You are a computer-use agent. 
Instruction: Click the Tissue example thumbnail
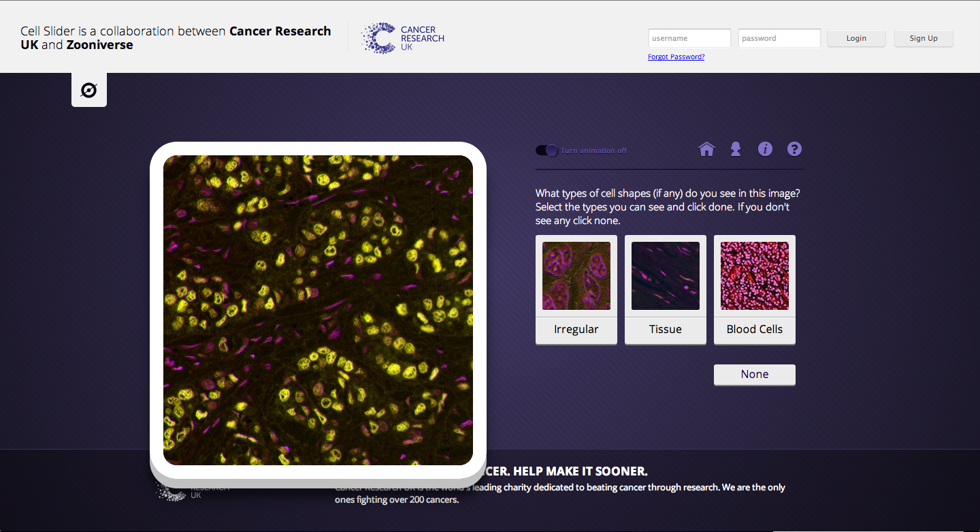pos(666,276)
